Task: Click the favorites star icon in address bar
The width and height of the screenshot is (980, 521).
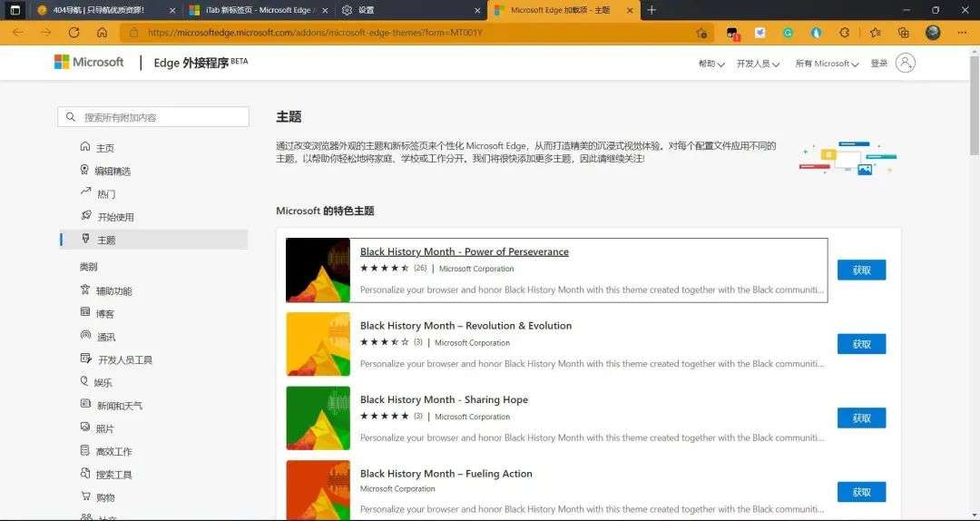Action: [x=701, y=33]
